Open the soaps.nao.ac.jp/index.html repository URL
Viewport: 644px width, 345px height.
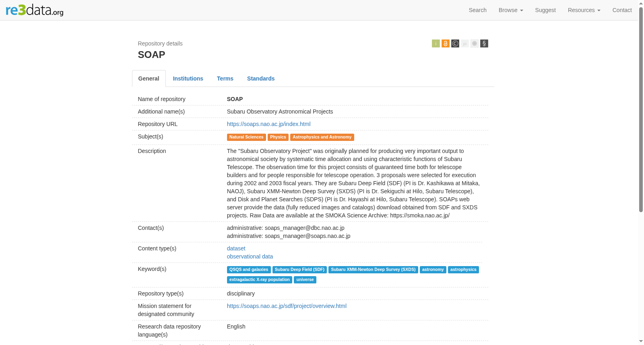268,124
